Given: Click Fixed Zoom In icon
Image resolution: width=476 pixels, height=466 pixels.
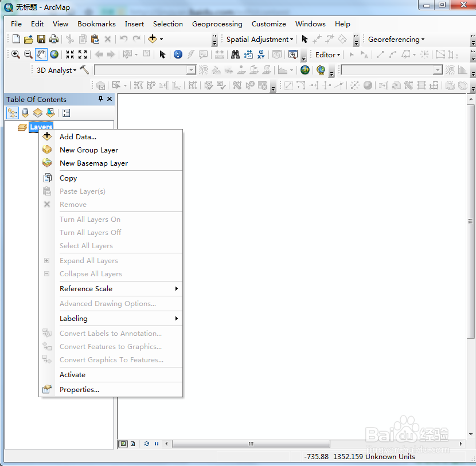Looking at the screenshot, I should click(70, 54).
